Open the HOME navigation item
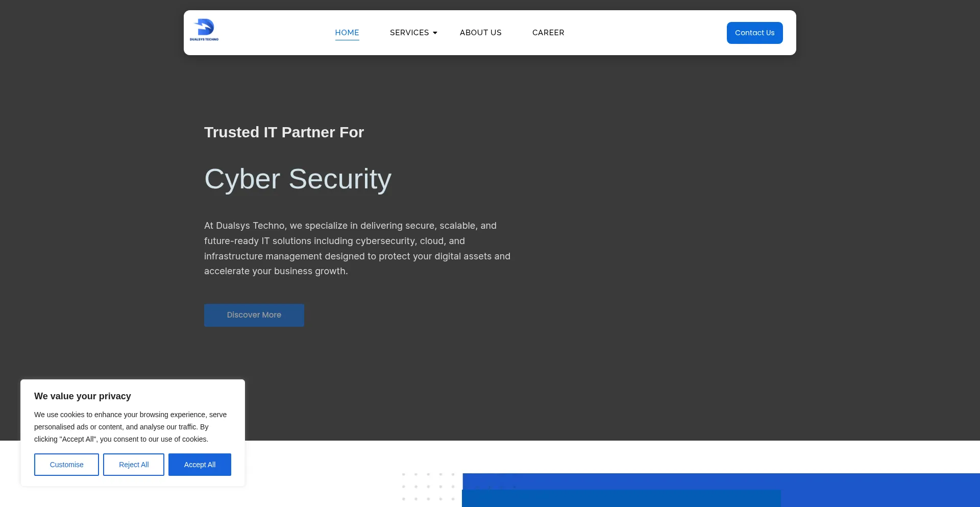Image resolution: width=980 pixels, height=507 pixels. (x=347, y=33)
